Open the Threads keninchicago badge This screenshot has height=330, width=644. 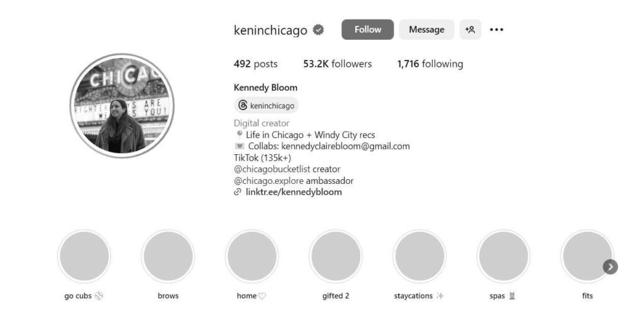[x=266, y=105]
